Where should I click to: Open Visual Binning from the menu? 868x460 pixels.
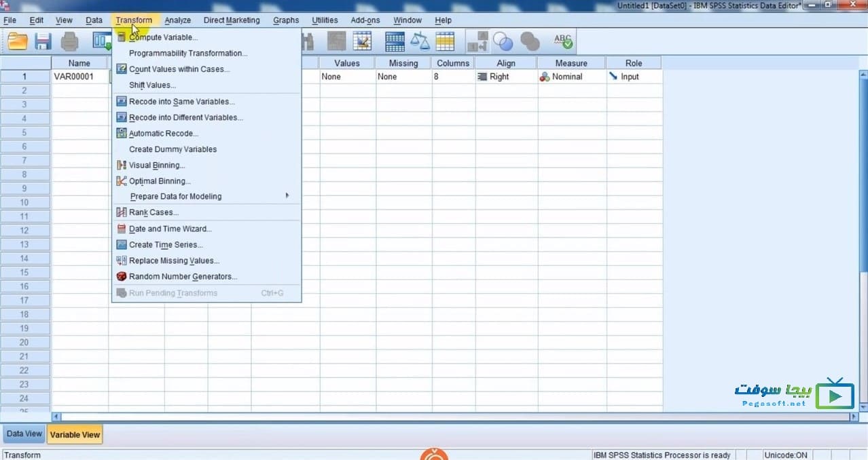(x=206, y=165)
